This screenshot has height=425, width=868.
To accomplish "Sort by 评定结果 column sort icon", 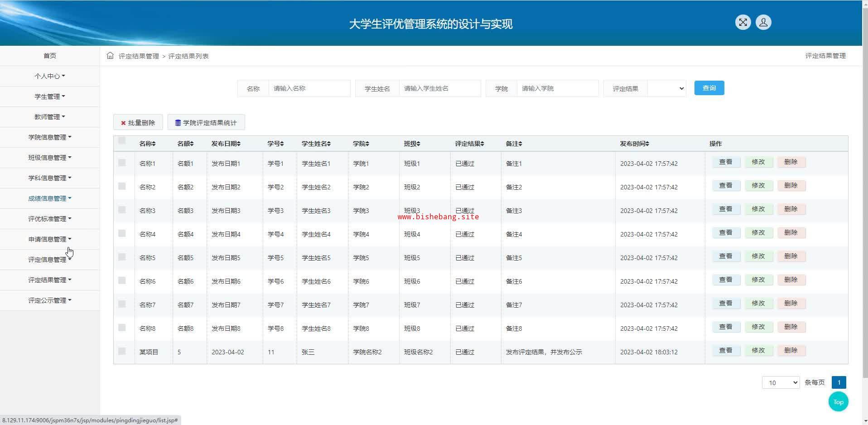I will [x=482, y=144].
